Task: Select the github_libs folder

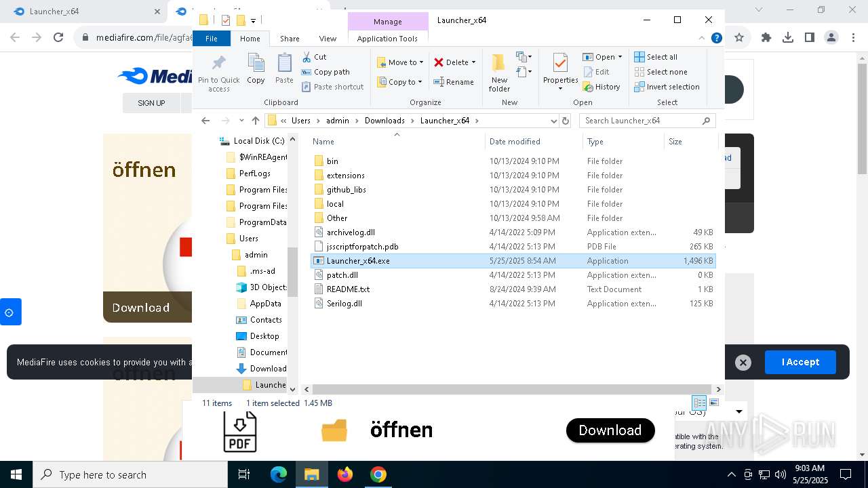Action: pos(346,190)
